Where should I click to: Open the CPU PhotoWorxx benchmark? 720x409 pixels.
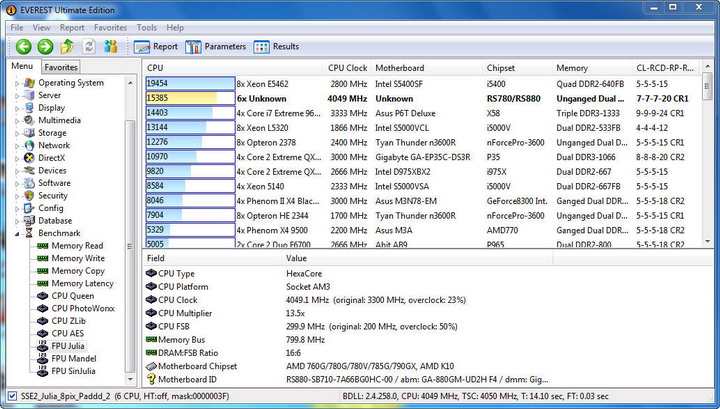[83, 308]
